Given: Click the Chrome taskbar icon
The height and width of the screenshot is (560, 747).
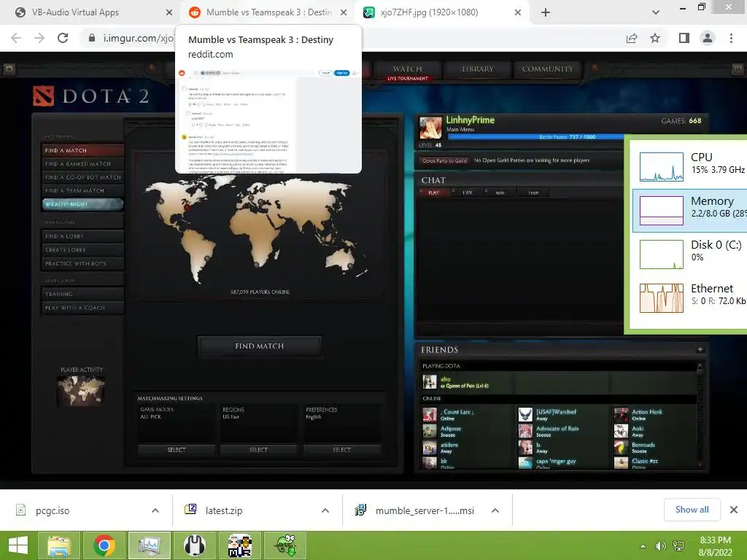Looking at the screenshot, I should point(104,545).
